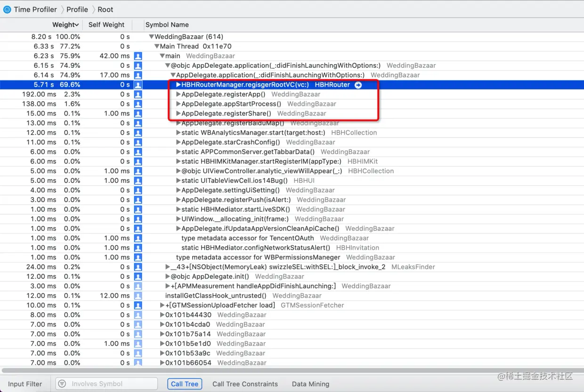584x392 pixels.
Task: Click the filter icon in Involves Symbol field
Action: 62,384
